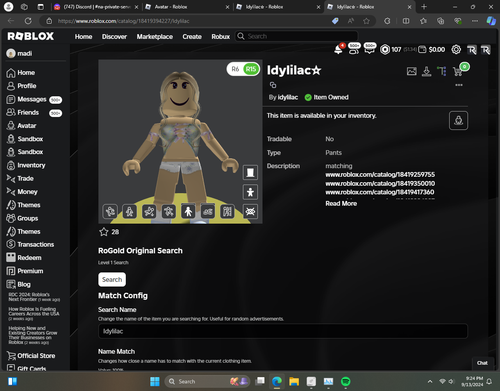
Task: Open the notifications bell icon
Action: point(338,50)
